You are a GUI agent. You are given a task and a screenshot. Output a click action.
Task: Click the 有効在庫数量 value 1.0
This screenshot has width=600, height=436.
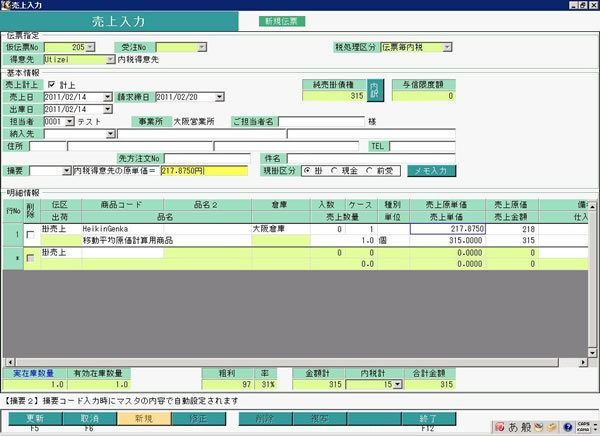point(99,384)
